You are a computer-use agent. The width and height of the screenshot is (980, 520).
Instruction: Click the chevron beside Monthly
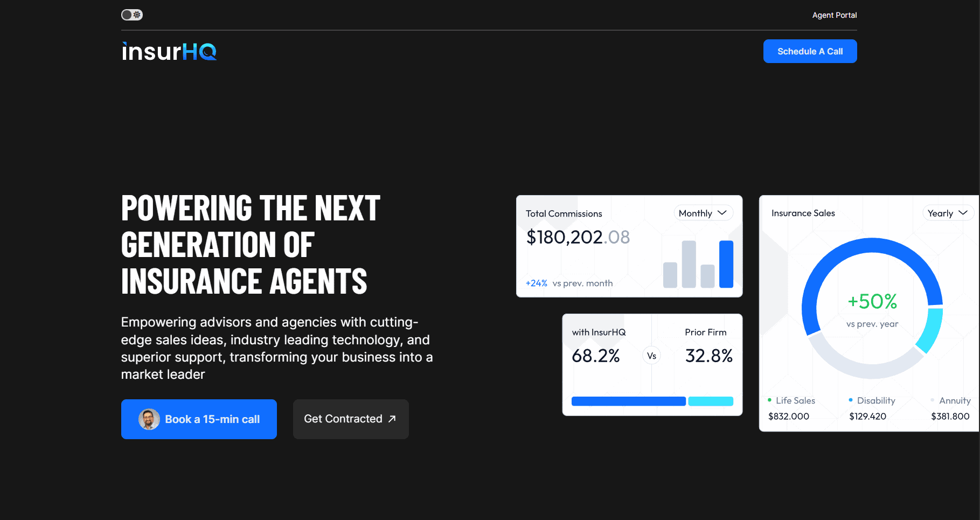[x=722, y=213]
